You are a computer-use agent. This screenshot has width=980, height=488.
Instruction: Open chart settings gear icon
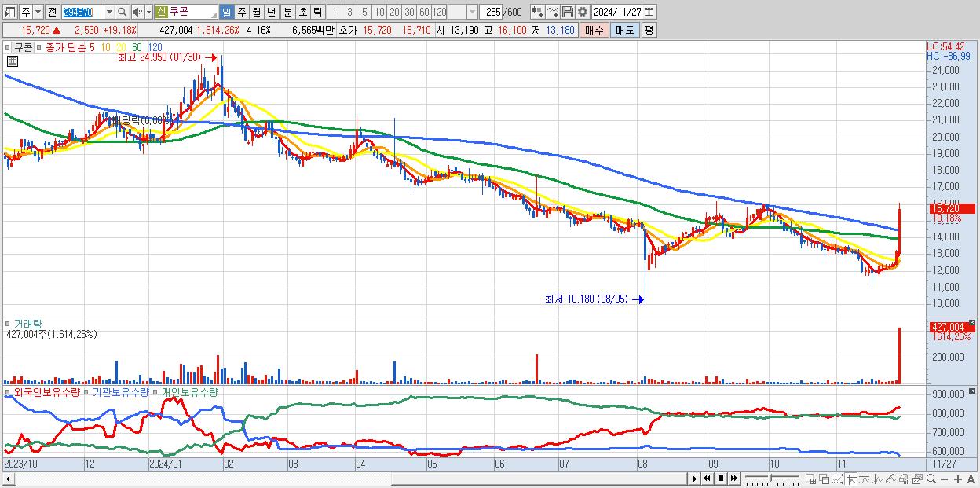point(583,12)
